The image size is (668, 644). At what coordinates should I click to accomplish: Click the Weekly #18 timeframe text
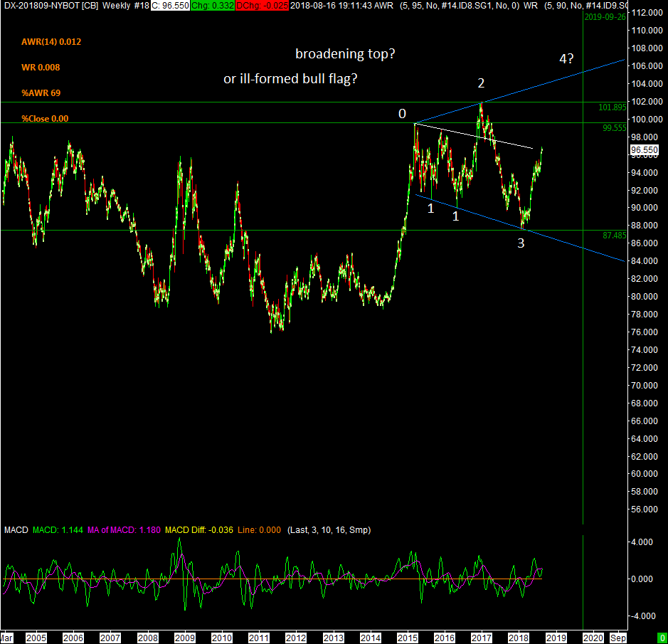pos(126,6)
